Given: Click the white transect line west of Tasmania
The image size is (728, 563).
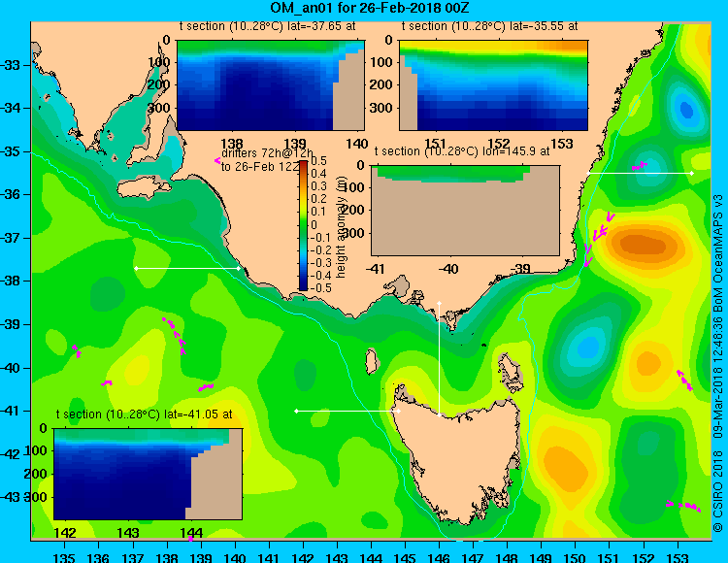Looking at the screenshot, I should click(347, 411).
